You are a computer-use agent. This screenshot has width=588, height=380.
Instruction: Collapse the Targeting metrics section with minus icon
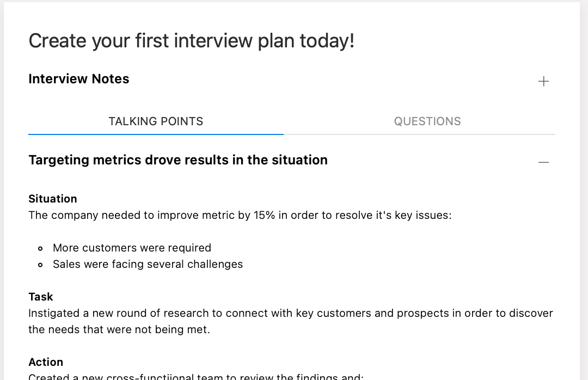coord(543,162)
